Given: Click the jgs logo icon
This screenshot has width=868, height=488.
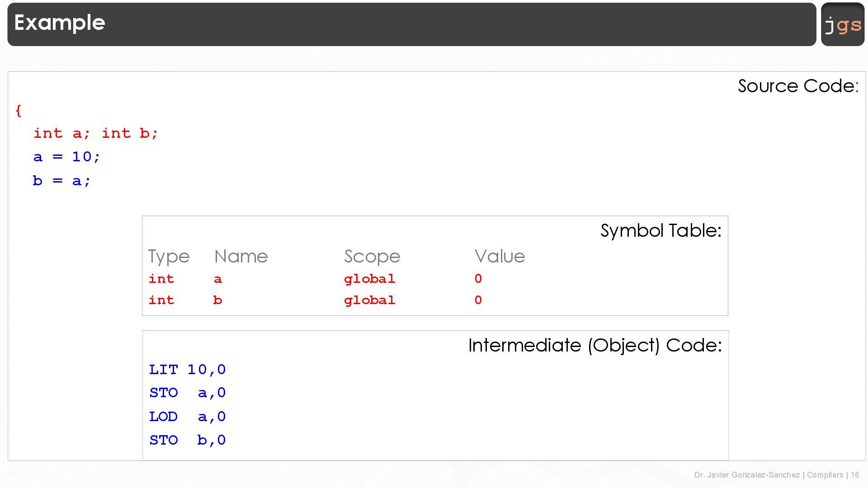Looking at the screenshot, I should [x=843, y=24].
